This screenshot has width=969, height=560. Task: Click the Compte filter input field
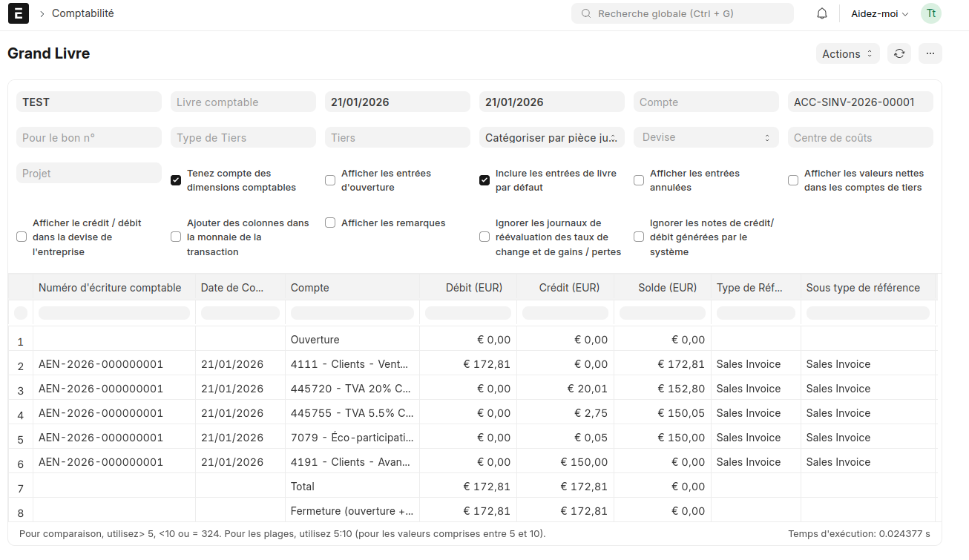tap(706, 102)
